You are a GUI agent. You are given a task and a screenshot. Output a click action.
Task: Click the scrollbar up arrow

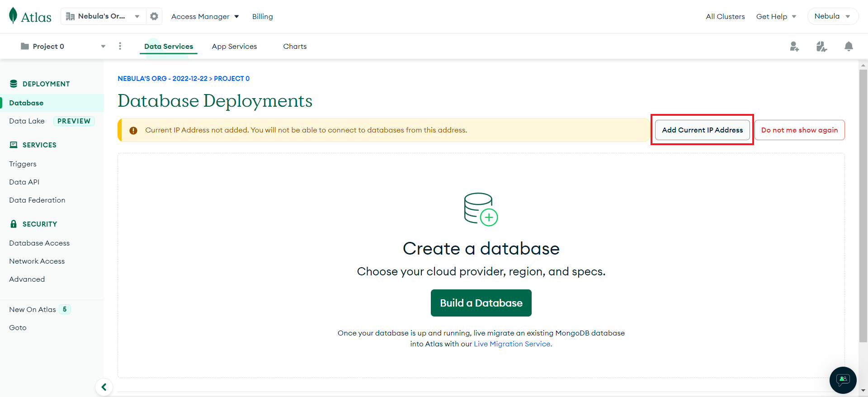(x=863, y=65)
